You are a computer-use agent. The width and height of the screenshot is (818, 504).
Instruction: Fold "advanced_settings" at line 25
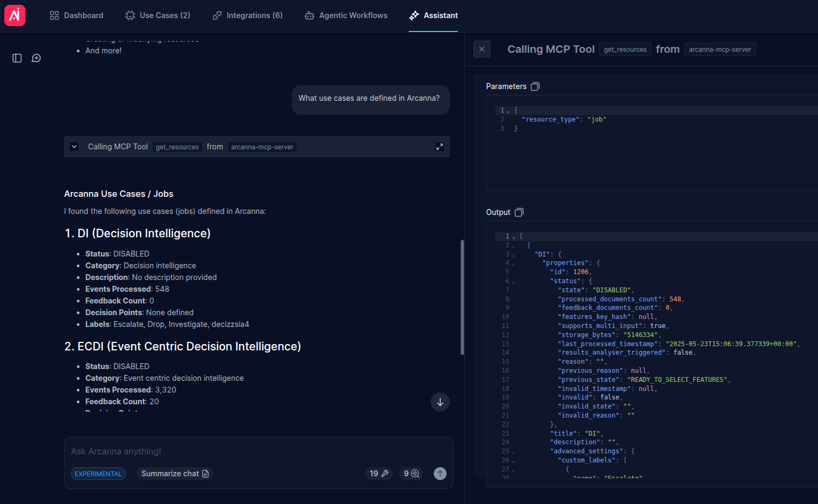(x=514, y=452)
